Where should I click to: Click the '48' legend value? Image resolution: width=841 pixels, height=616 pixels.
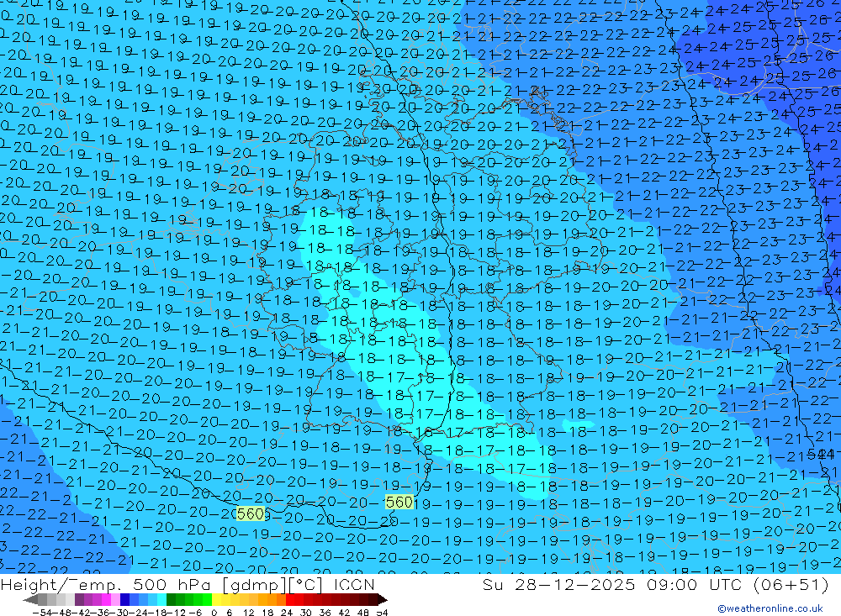click(x=363, y=613)
